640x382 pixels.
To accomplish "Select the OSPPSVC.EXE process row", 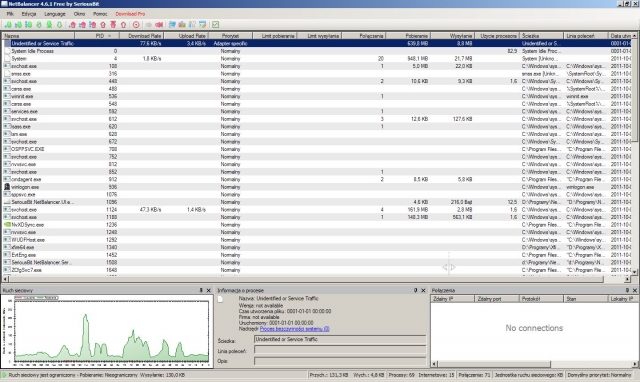I will pyautogui.click(x=316, y=149).
